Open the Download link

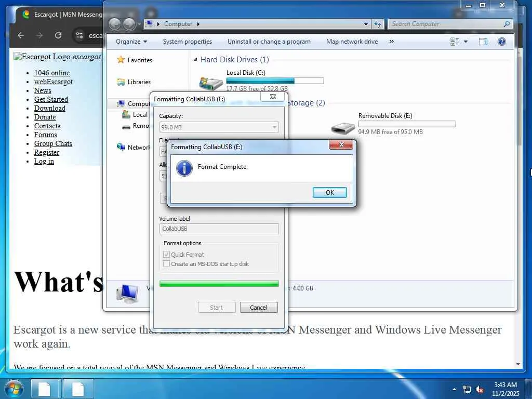(50, 108)
